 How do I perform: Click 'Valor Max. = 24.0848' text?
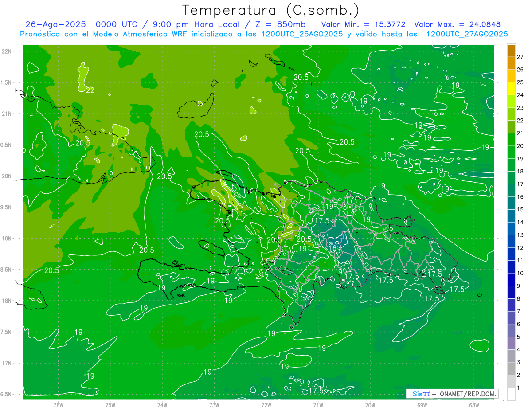(x=457, y=24)
